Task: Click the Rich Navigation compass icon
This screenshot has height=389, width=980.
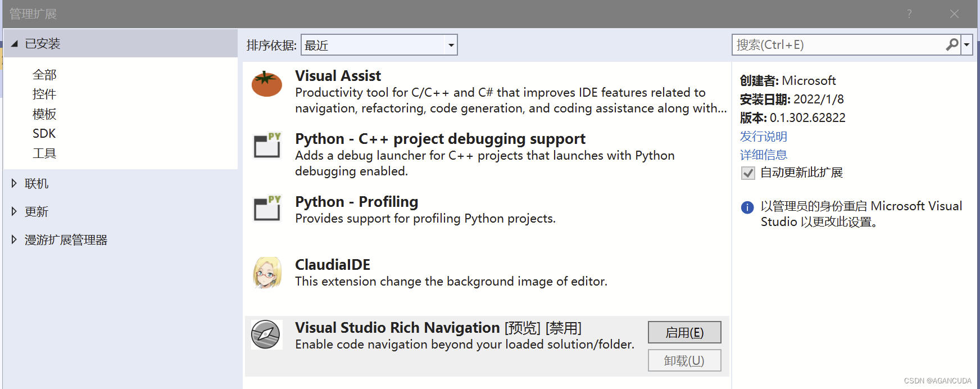Action: [x=266, y=334]
